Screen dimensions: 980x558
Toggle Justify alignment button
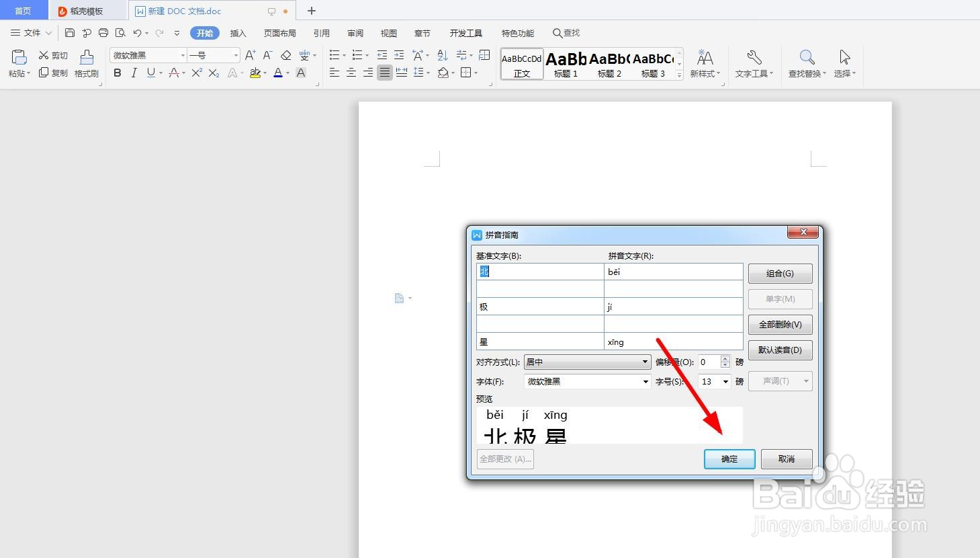coord(385,73)
